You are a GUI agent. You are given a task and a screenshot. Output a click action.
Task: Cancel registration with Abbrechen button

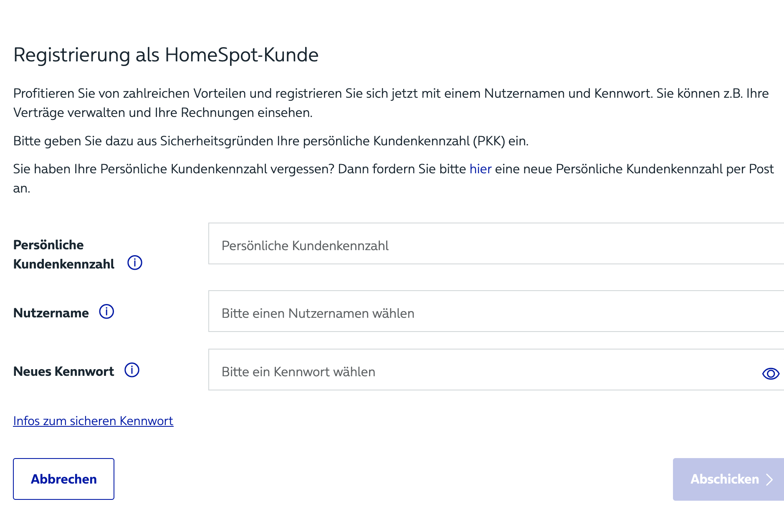coord(63,479)
